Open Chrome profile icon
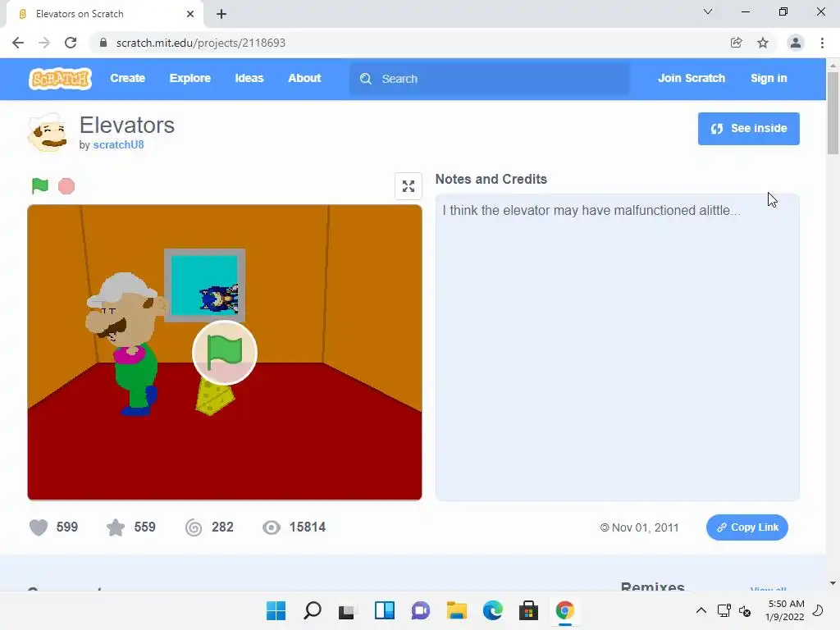Viewport: 840px width, 630px height. (x=796, y=43)
